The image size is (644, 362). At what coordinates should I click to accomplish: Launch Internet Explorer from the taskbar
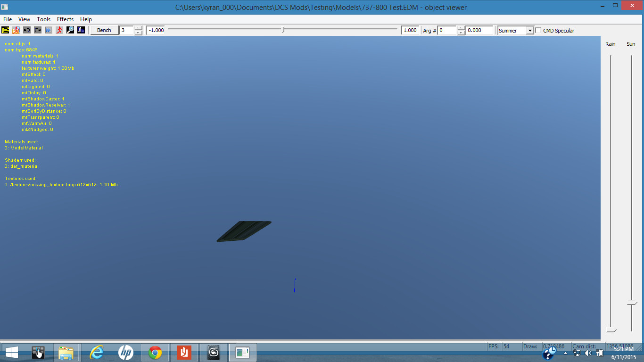coord(97,352)
